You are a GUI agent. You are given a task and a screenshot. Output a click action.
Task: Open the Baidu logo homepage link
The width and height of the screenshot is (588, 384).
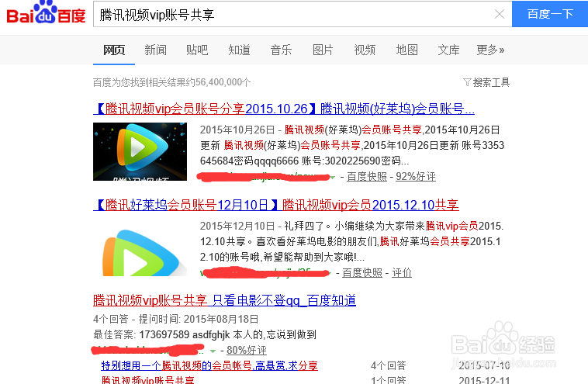tap(46, 13)
